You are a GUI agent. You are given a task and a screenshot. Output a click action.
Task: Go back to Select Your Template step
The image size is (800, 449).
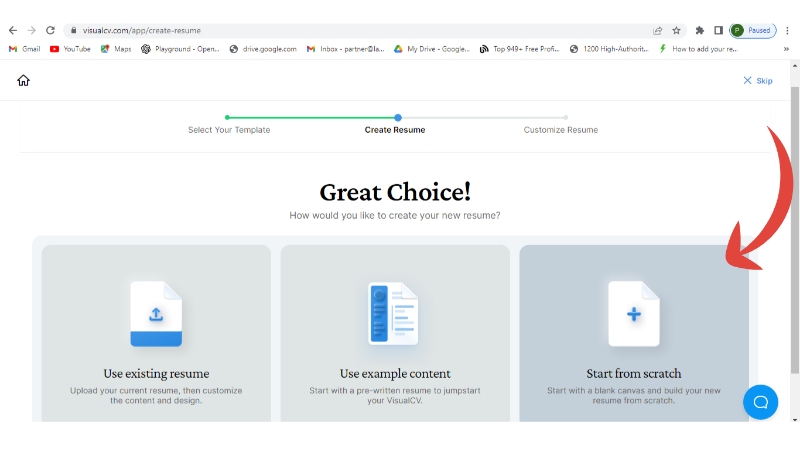coord(229,130)
